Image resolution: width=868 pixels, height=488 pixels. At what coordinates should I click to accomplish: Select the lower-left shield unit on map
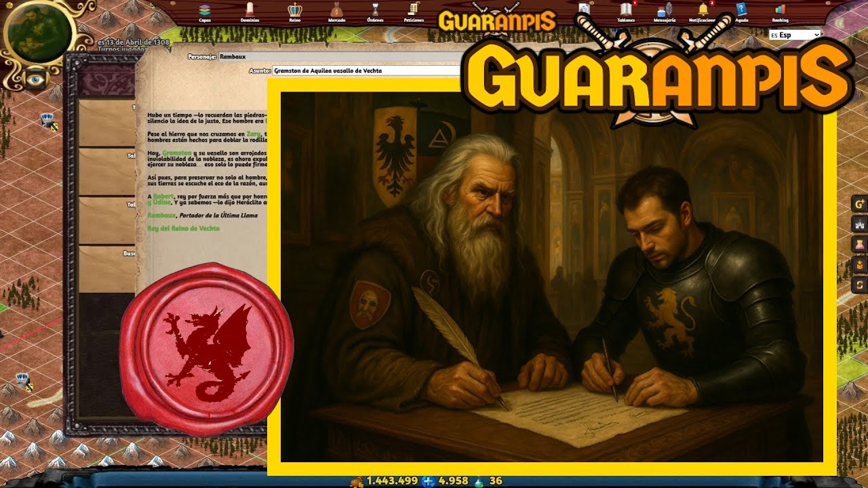(x=24, y=381)
